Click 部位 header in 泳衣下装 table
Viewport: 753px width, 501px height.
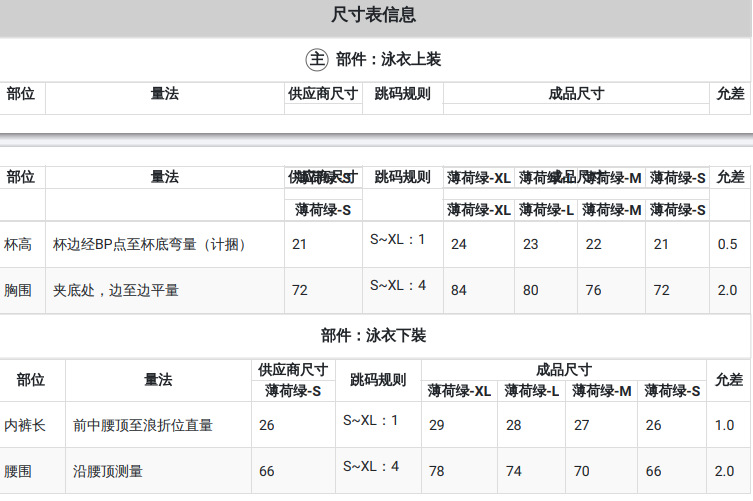point(31,380)
